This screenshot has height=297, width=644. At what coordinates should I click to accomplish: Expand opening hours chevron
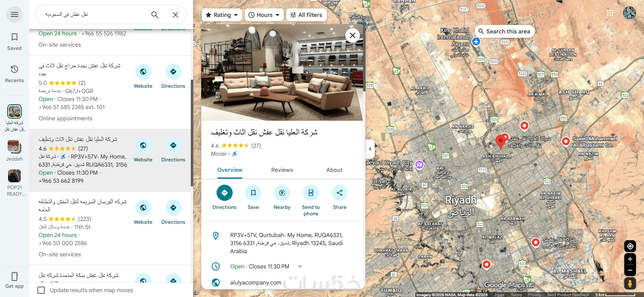tap(299, 266)
